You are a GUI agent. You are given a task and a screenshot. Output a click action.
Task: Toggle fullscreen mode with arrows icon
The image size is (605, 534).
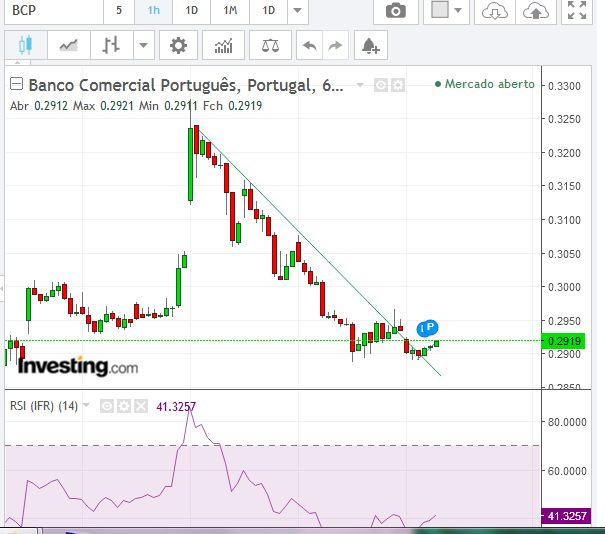pos(577,10)
